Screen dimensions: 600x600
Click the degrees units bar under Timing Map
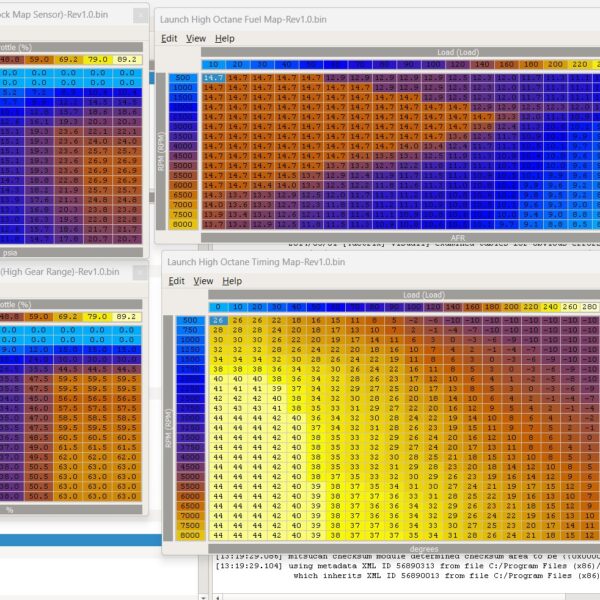404,549
